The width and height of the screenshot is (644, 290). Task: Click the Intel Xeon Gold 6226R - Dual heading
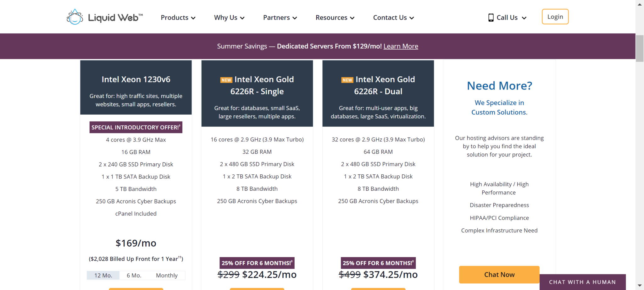point(378,85)
